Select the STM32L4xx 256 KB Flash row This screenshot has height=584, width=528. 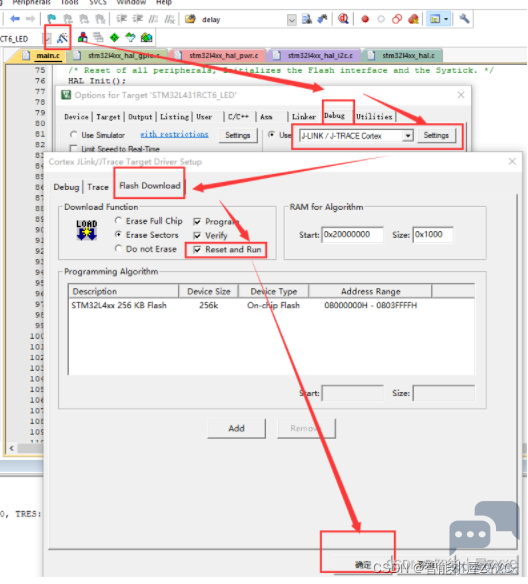click(271, 305)
